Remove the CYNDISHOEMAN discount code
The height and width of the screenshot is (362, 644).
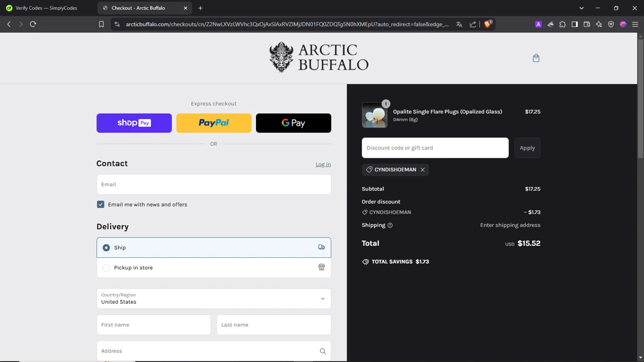[422, 170]
